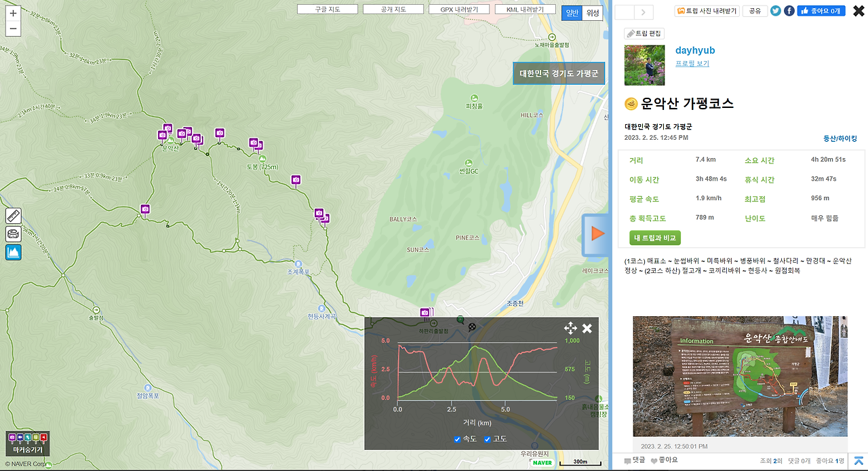
Task: Open the dayhyub username link
Action: [695, 50]
